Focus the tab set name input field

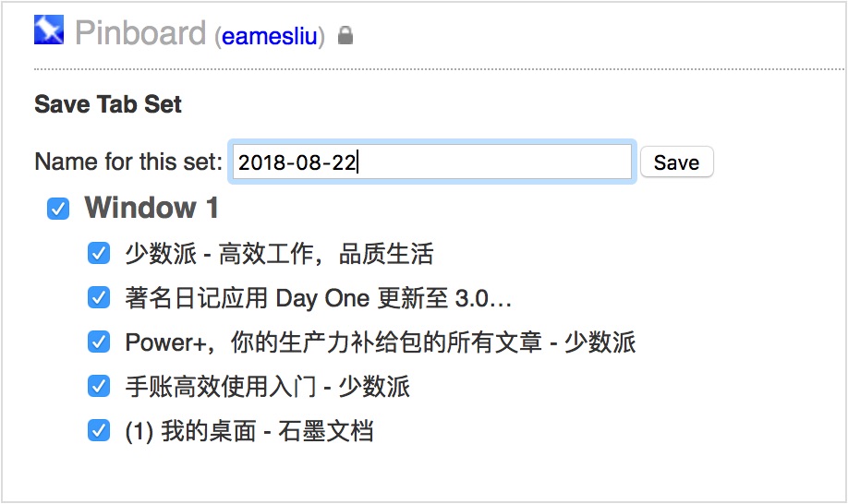(431, 162)
